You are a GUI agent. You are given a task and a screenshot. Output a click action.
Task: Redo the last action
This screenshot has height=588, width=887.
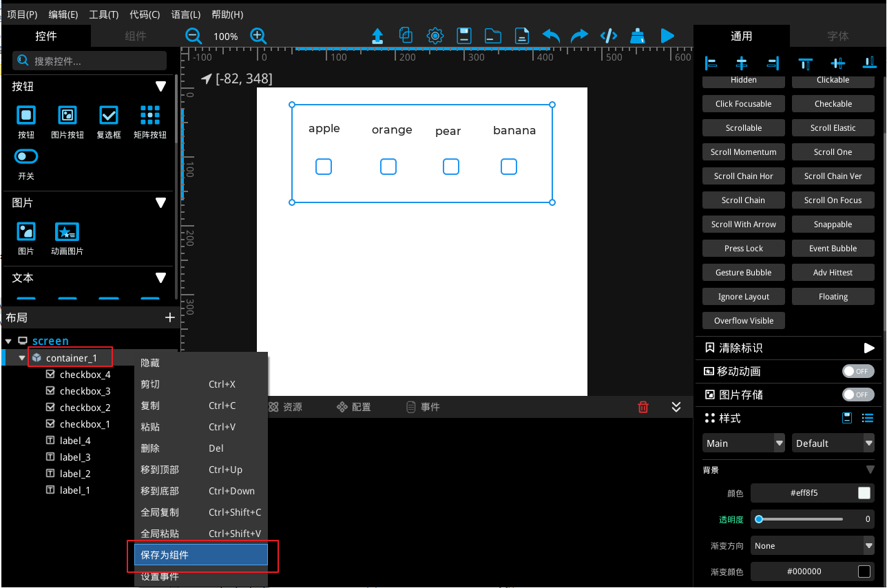pos(580,36)
